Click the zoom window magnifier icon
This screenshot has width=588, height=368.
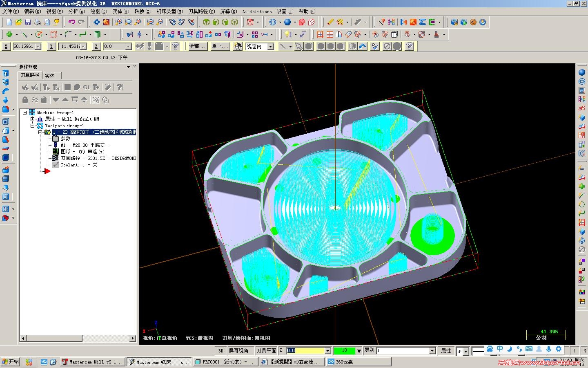119,22
